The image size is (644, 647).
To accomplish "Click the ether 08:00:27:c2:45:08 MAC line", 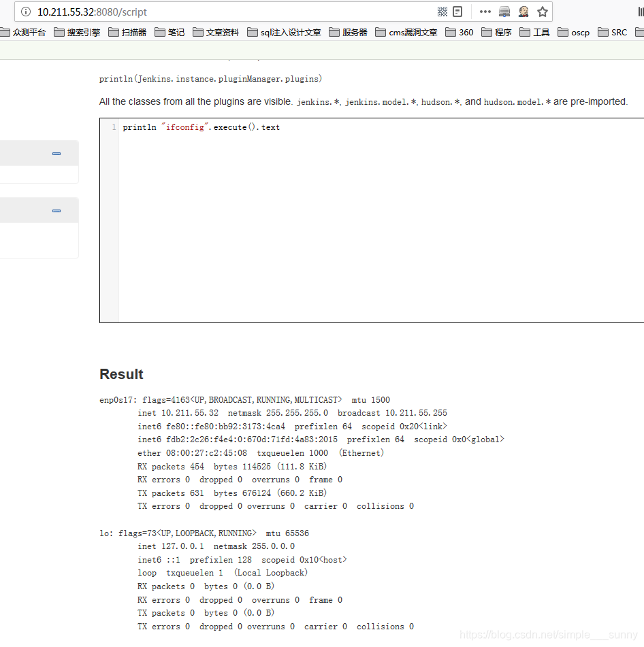I will (x=261, y=453).
